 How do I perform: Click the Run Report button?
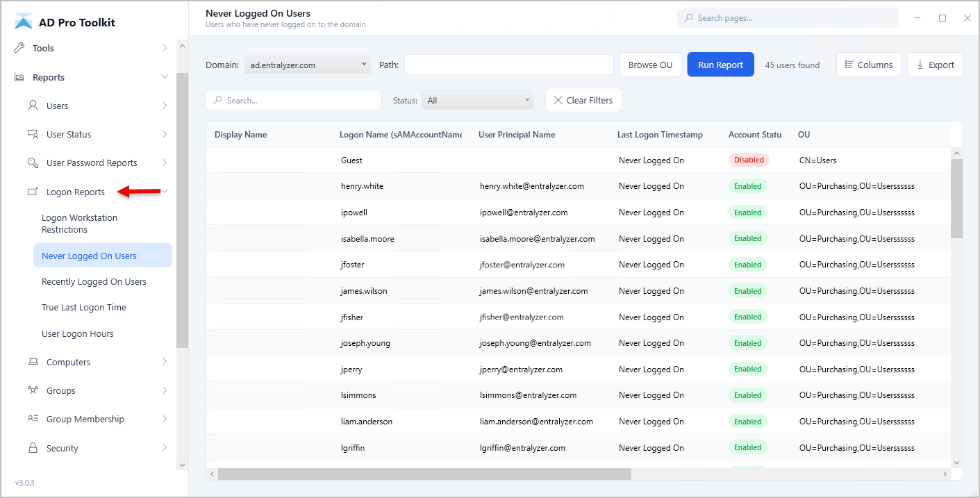(720, 64)
